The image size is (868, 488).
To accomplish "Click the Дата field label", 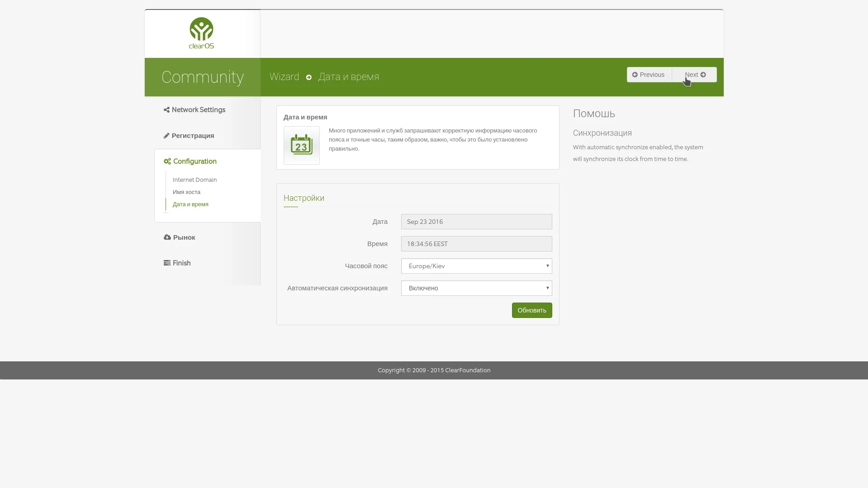I will pos(380,222).
